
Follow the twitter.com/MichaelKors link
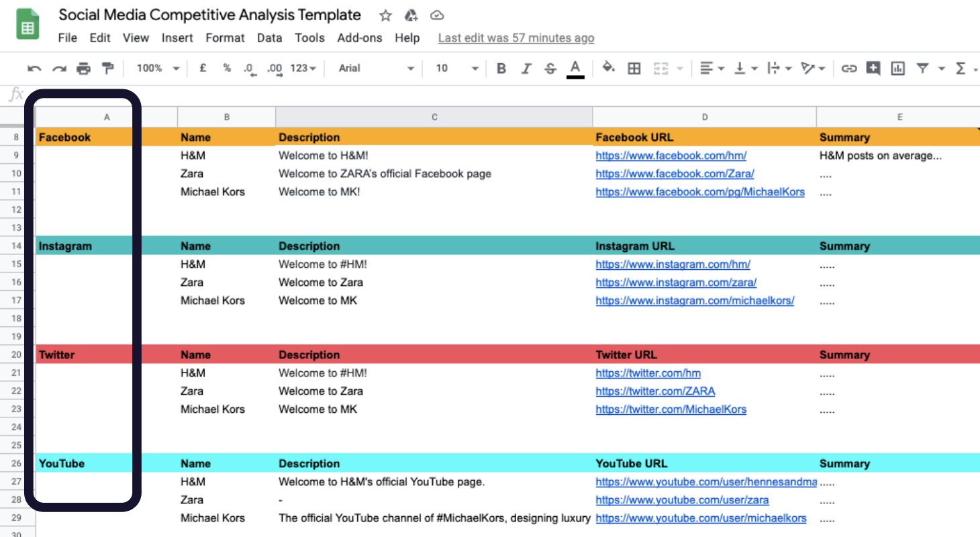(x=671, y=409)
